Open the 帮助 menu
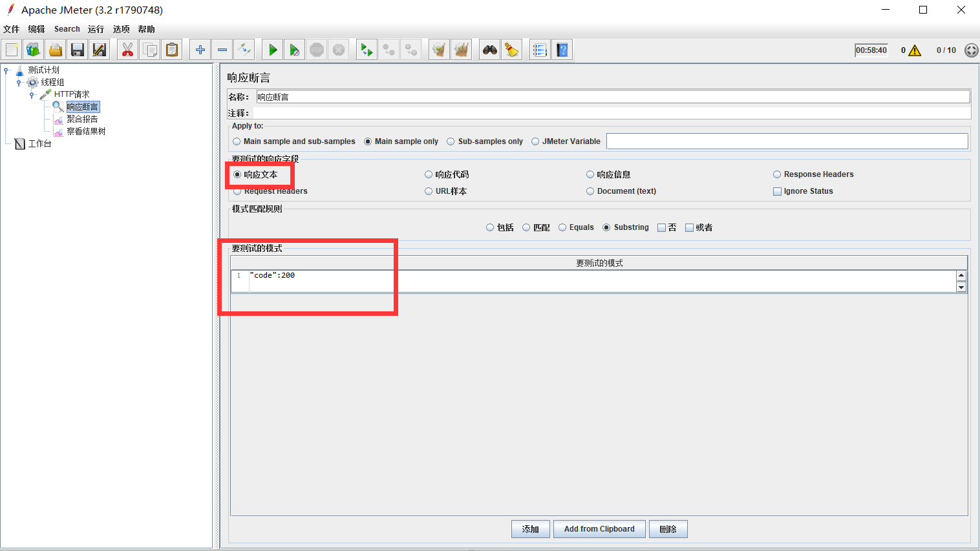 pyautogui.click(x=146, y=29)
